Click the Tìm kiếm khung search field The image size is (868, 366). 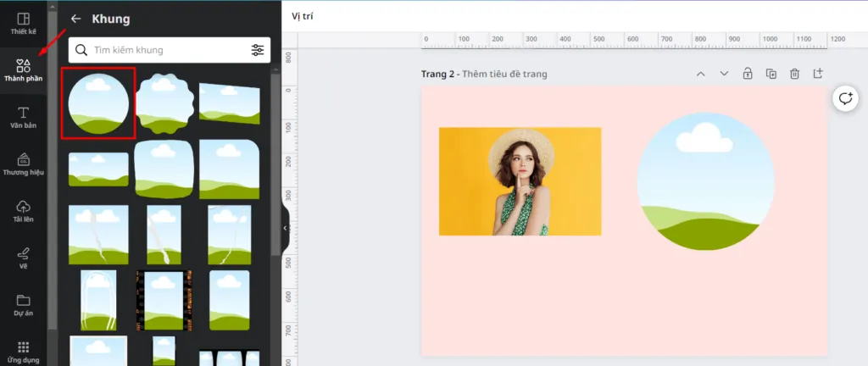click(170, 50)
